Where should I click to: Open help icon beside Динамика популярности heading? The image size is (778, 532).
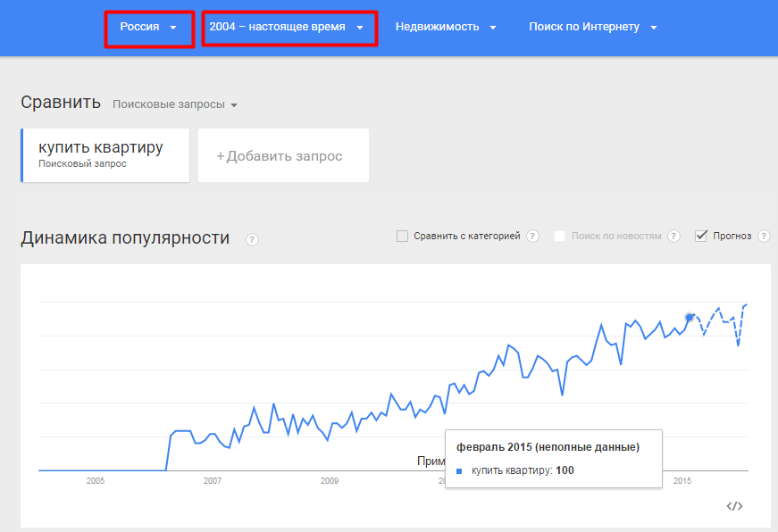(252, 239)
